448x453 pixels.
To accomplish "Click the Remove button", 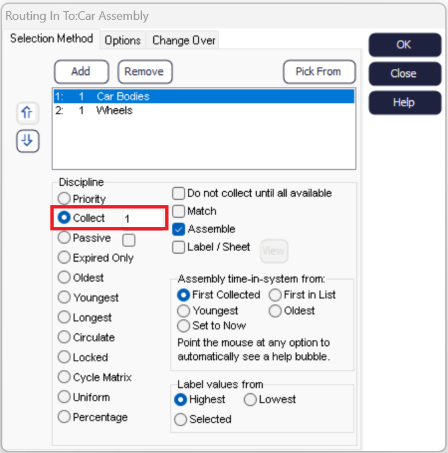I will (x=145, y=72).
